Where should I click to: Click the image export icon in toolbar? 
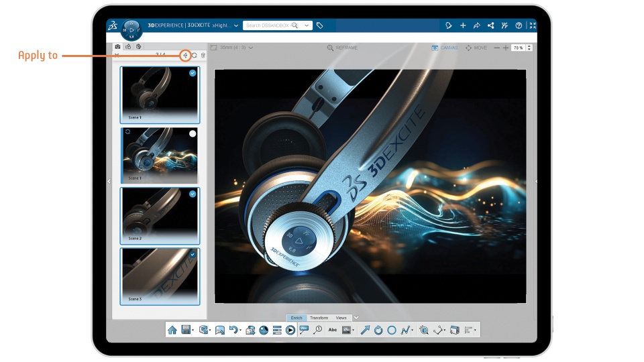coord(220,330)
